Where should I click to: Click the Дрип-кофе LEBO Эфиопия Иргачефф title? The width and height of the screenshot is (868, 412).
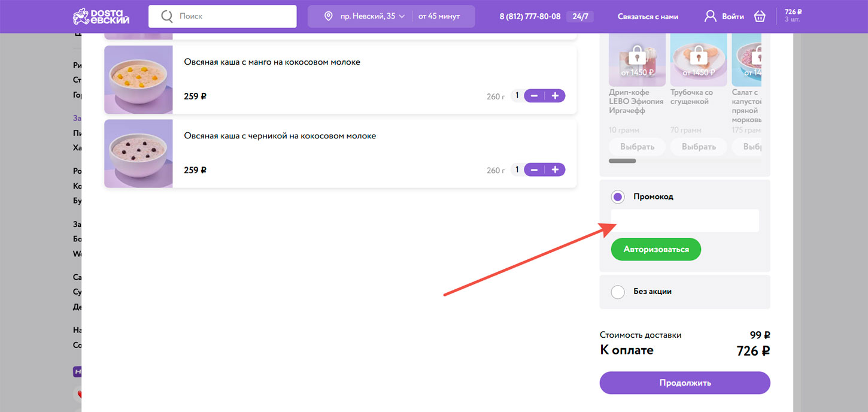tap(636, 102)
